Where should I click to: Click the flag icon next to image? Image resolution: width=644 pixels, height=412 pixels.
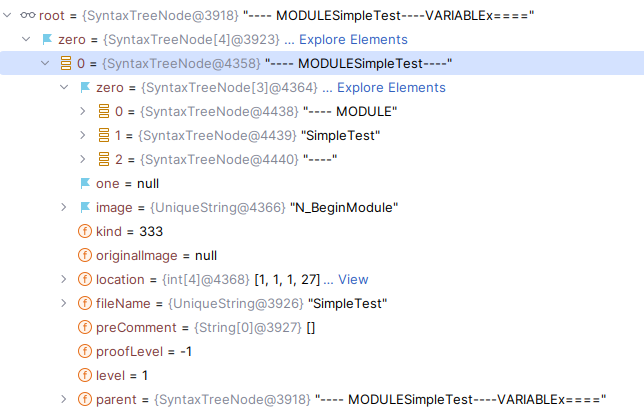[x=85, y=207]
